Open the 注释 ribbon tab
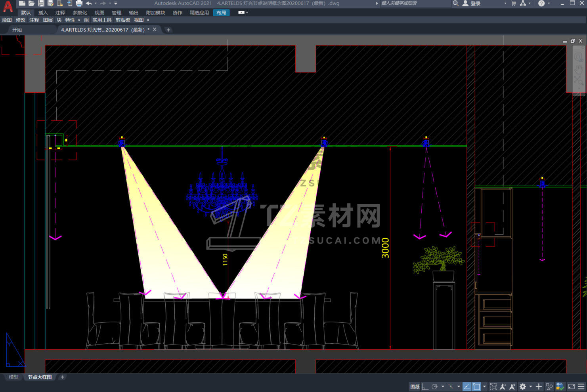Image resolution: width=587 pixels, height=392 pixels. (60, 13)
